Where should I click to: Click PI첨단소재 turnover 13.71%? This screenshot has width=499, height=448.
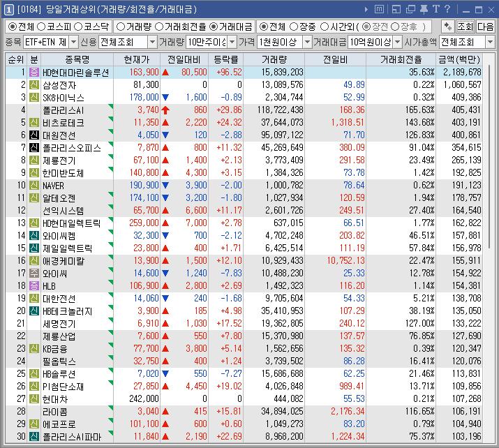click(x=422, y=386)
